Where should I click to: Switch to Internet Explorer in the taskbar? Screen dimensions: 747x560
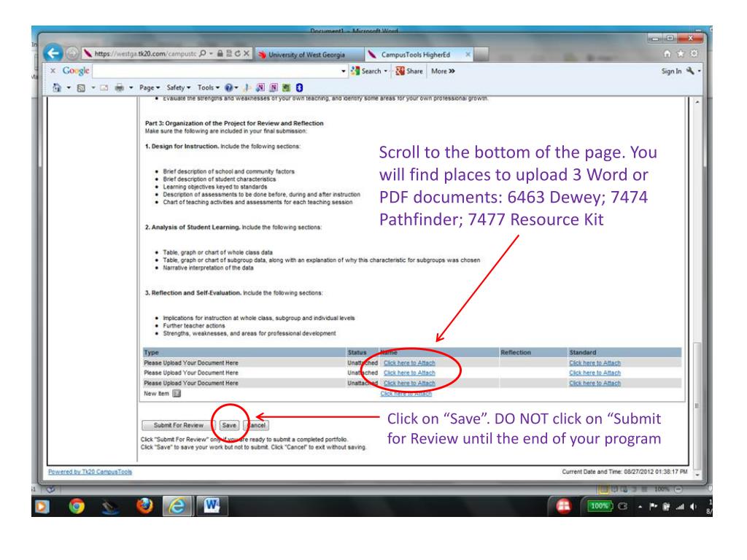(x=177, y=506)
